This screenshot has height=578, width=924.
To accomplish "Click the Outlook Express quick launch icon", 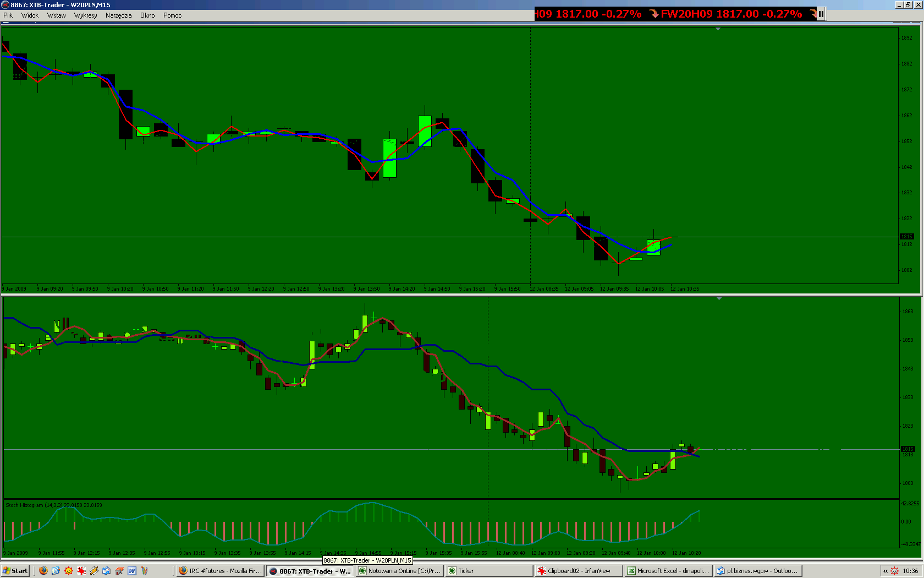I will click(x=107, y=571).
